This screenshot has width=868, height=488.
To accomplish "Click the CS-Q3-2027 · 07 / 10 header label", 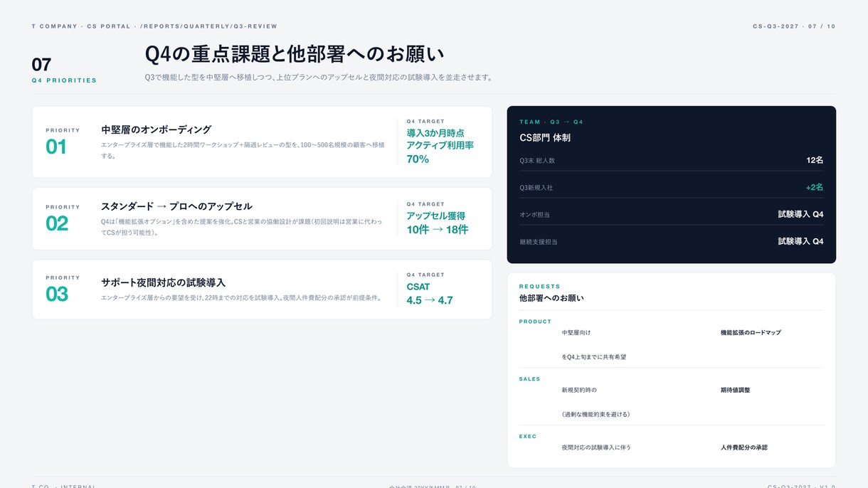I will pos(794,26).
